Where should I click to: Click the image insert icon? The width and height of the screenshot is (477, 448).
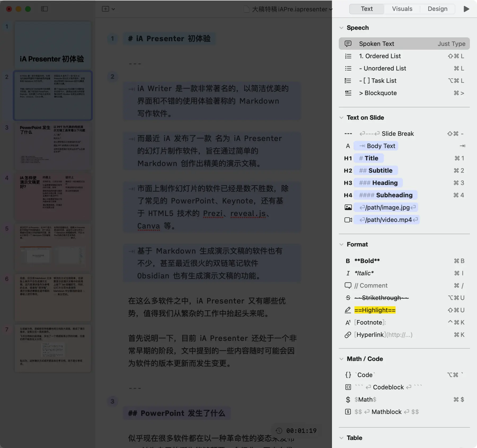[348, 207]
